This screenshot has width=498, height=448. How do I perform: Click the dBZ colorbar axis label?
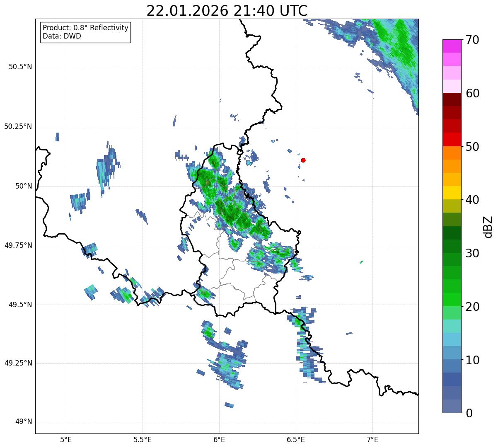pyautogui.click(x=488, y=226)
